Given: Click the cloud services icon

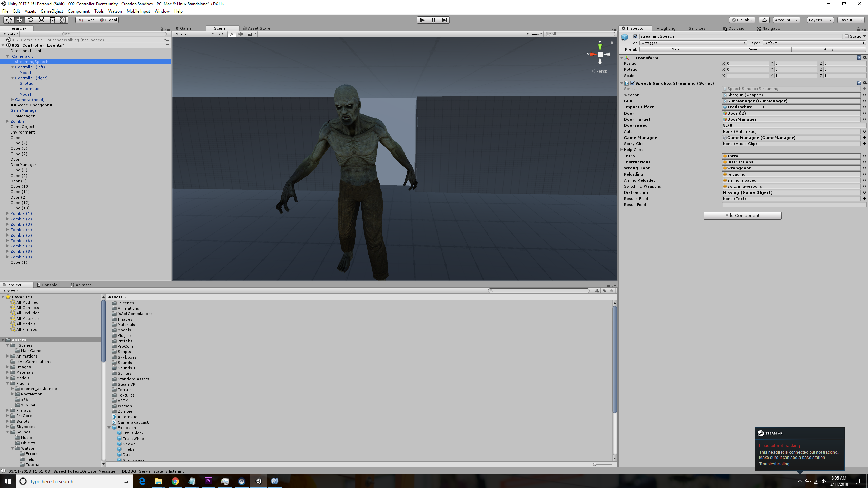Looking at the screenshot, I should click(764, 20).
